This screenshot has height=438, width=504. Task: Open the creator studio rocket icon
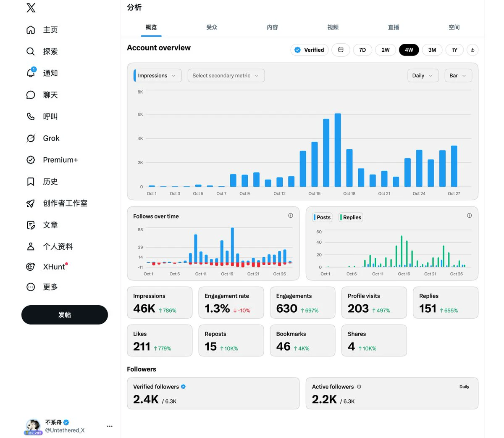(x=31, y=203)
